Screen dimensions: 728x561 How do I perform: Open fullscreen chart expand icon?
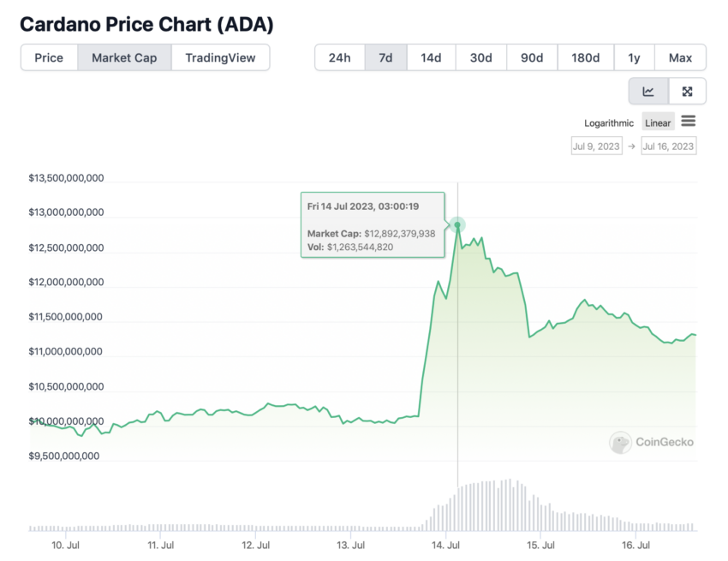coord(688,91)
